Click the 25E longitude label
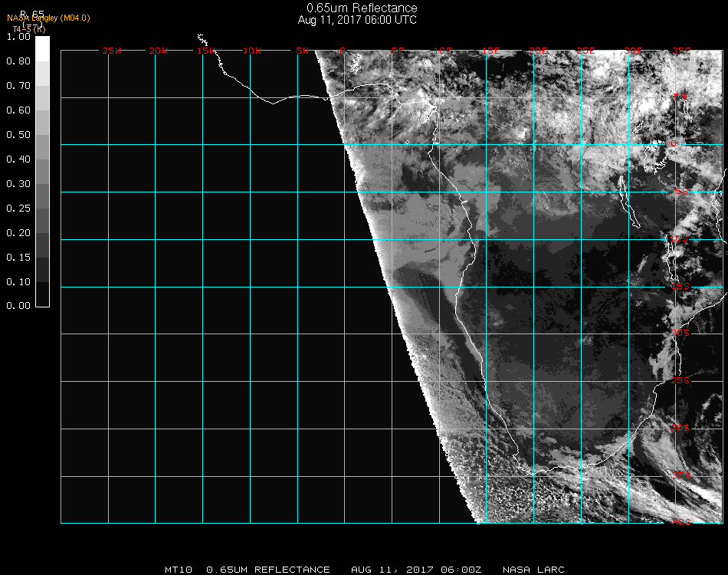This screenshot has width=728, height=575. tap(585, 51)
